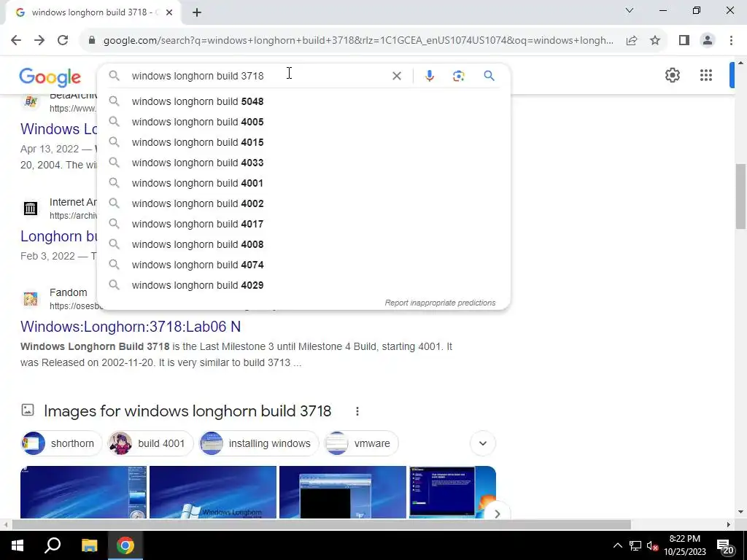Open File Explorer from the taskbar
Viewport: 747px width, 560px height.
pyautogui.click(x=89, y=545)
